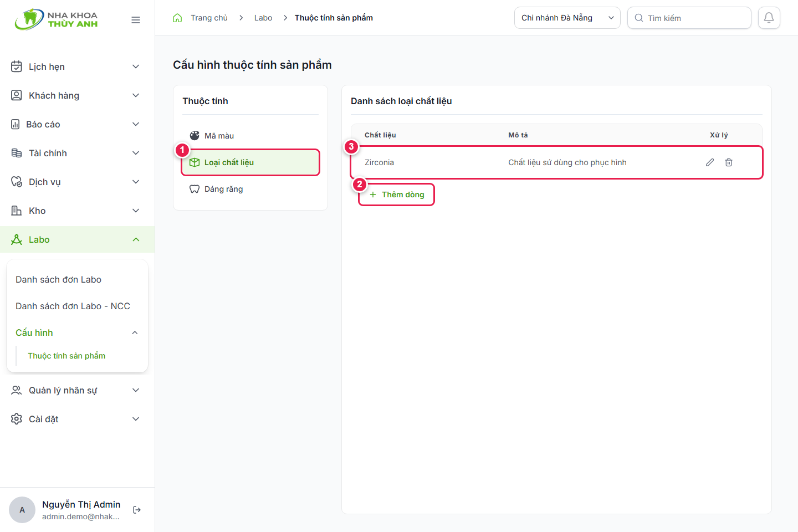This screenshot has height=532, width=798.
Task: Expand the Lịch hẹn menu chevron
Action: coord(136,66)
